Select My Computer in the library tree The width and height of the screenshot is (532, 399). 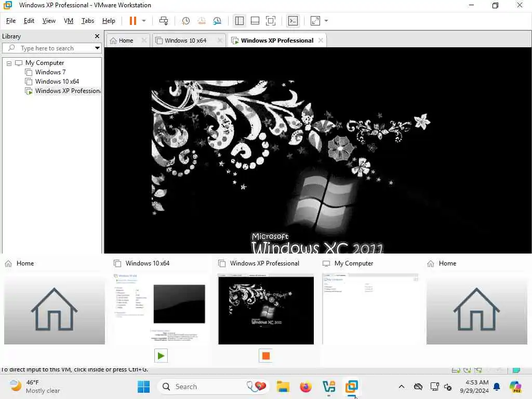(45, 63)
